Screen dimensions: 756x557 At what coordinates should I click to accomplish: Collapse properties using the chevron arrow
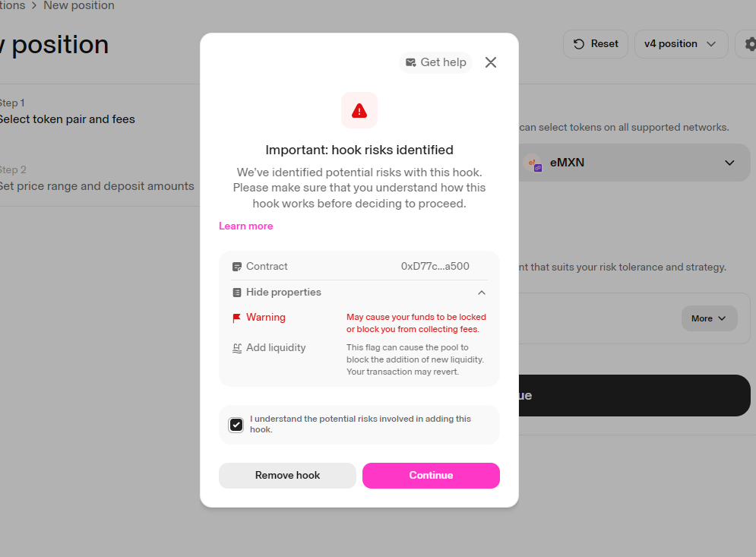tap(481, 293)
